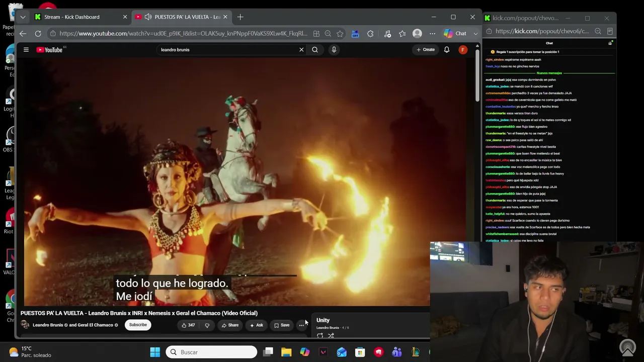The height and width of the screenshot is (362, 644).
Task: Launch Copilot from the taskbar
Action: point(305,352)
